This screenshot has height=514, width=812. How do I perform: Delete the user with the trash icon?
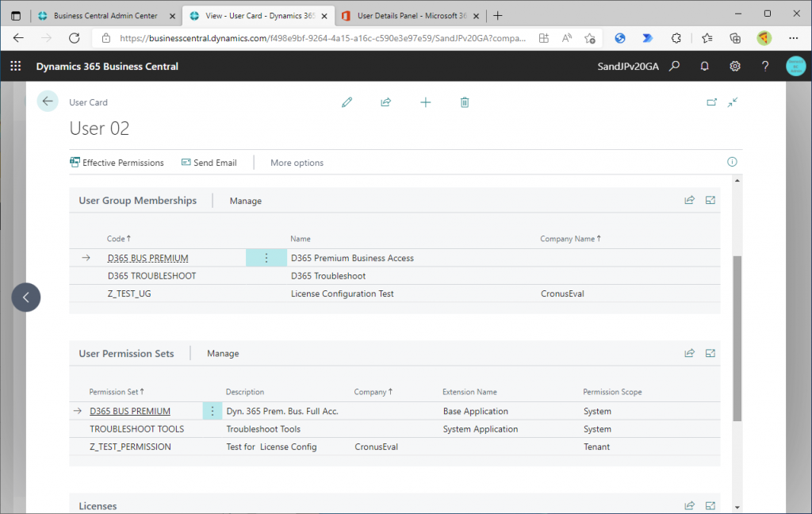tap(465, 102)
